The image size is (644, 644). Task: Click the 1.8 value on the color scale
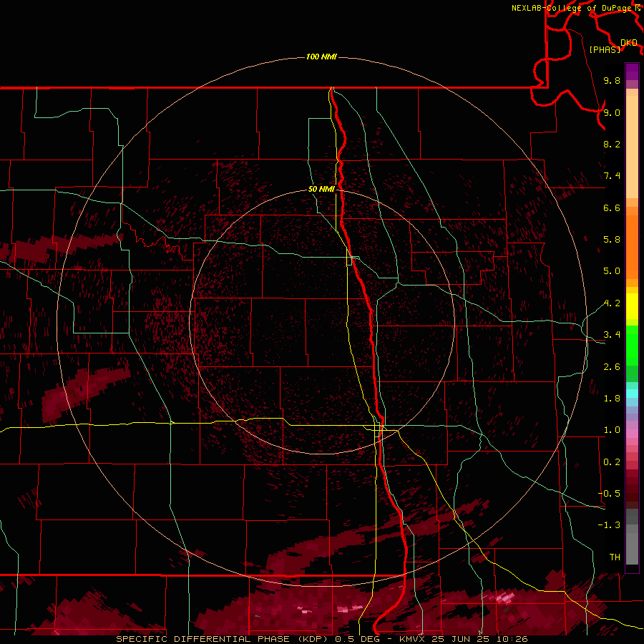612,399
